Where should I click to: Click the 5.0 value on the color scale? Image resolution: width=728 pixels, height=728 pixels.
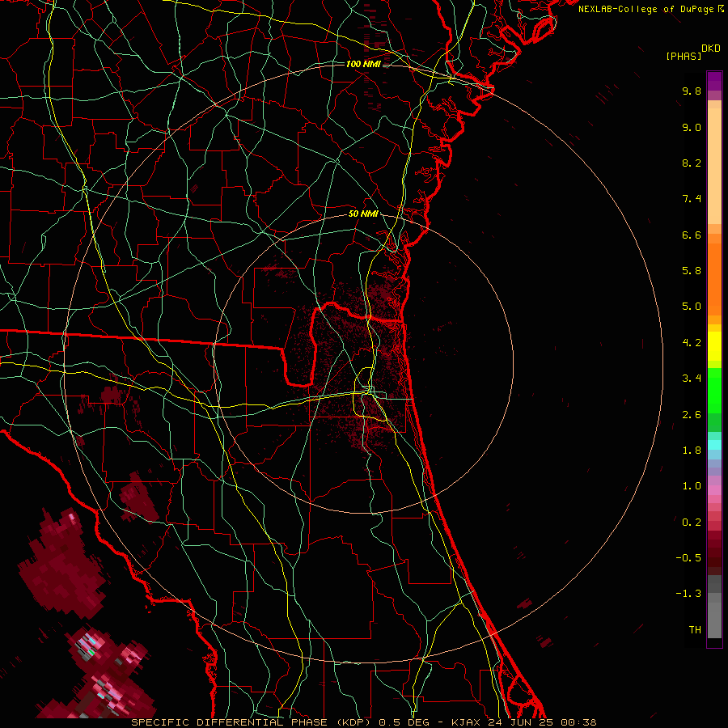692,307
